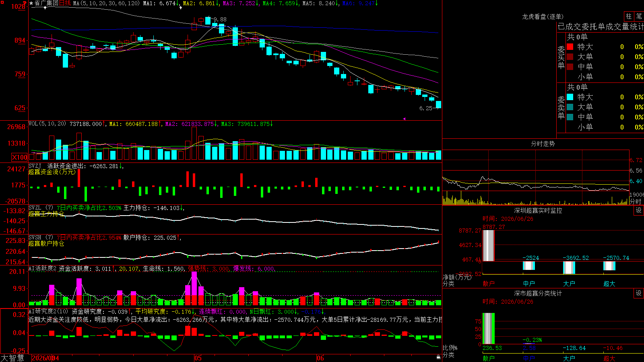This screenshot has width=644, height=362.
Task: Click the 05 month marker on time axis
Action: pyautogui.click(x=198, y=358)
